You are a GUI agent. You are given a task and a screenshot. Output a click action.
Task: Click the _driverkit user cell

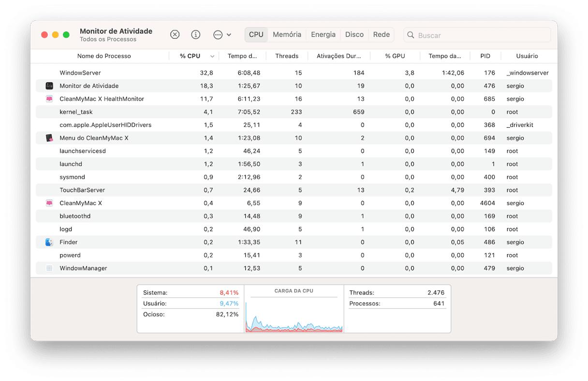click(519, 125)
